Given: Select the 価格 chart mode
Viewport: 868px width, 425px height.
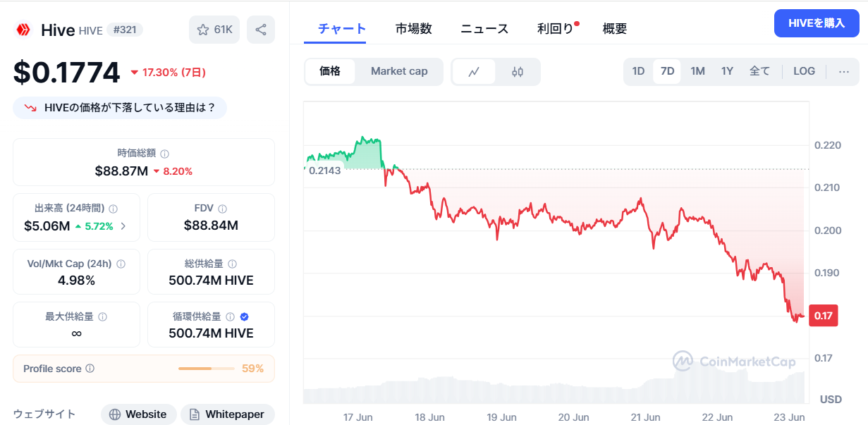Looking at the screenshot, I should coord(330,71).
